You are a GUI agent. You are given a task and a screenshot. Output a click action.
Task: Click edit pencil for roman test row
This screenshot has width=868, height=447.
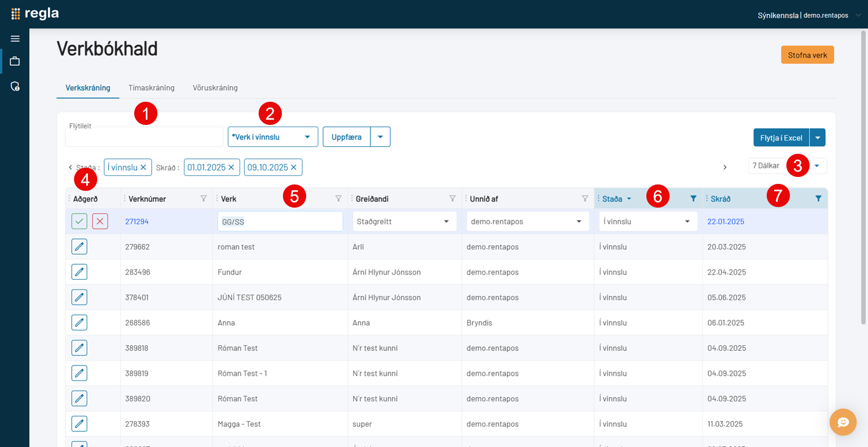coord(79,247)
